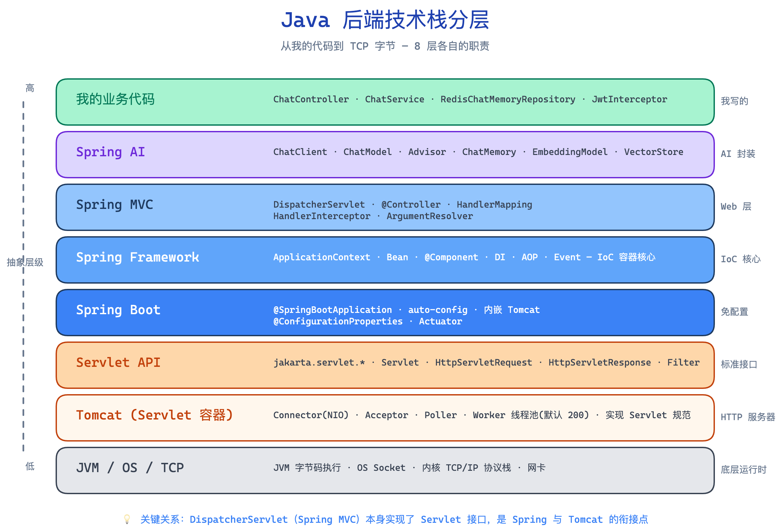782x532 pixels.
Task: Click the 'ChatController' text
Action: click(311, 99)
